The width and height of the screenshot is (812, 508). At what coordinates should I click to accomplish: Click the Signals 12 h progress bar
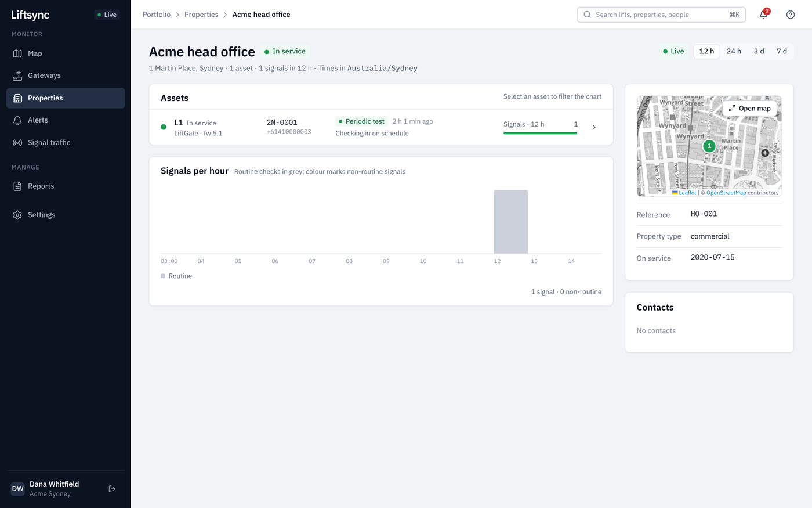(x=540, y=133)
